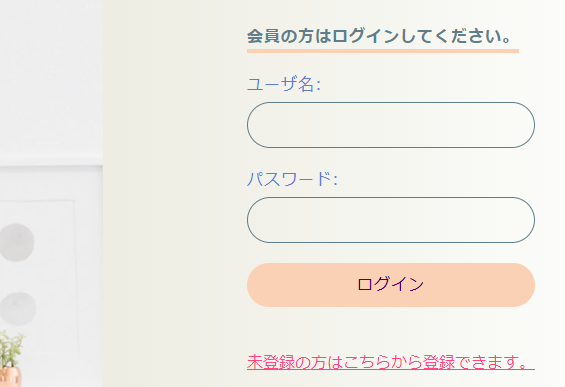Click 登録できます at the link's end

click(x=470, y=362)
